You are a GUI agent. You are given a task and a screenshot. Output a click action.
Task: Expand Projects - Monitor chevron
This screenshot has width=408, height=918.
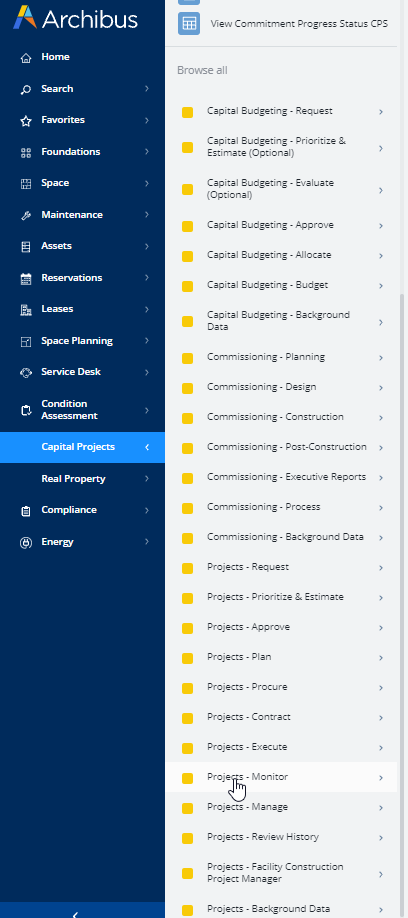pos(380,777)
